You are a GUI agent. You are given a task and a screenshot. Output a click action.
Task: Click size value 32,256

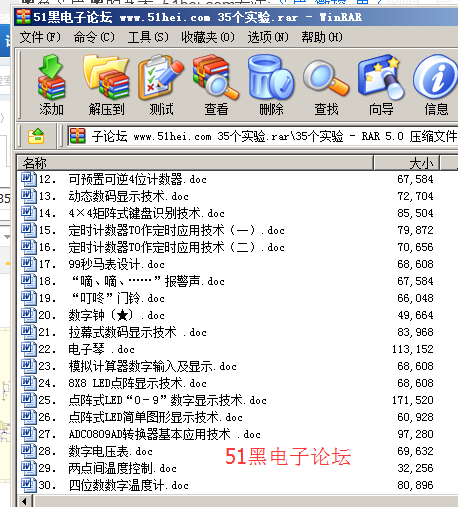click(415, 468)
